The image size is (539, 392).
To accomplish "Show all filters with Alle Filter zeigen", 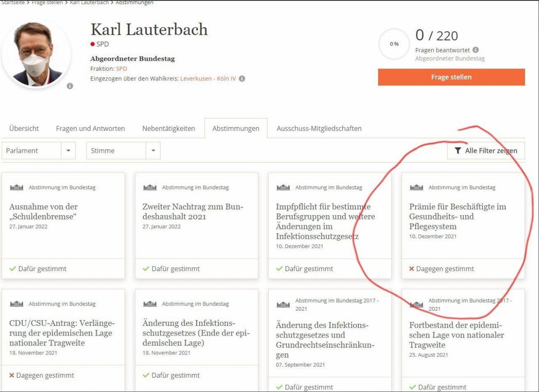I will [x=486, y=151].
